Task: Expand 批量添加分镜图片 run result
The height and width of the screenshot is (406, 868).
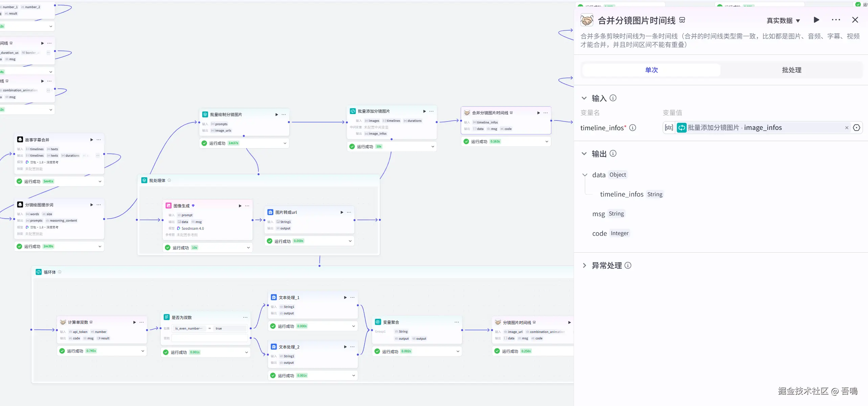Action: pos(433,146)
